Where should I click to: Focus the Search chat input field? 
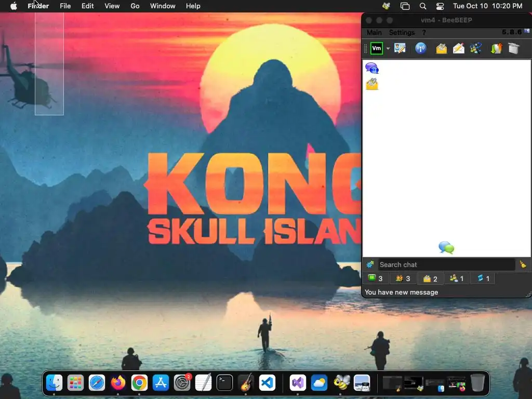446,264
